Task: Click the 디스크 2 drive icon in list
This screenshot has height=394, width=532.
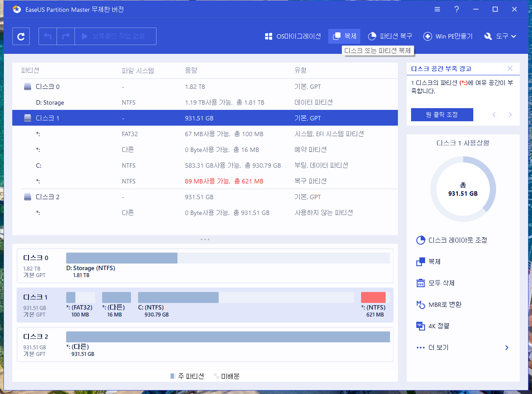Action: [x=28, y=197]
